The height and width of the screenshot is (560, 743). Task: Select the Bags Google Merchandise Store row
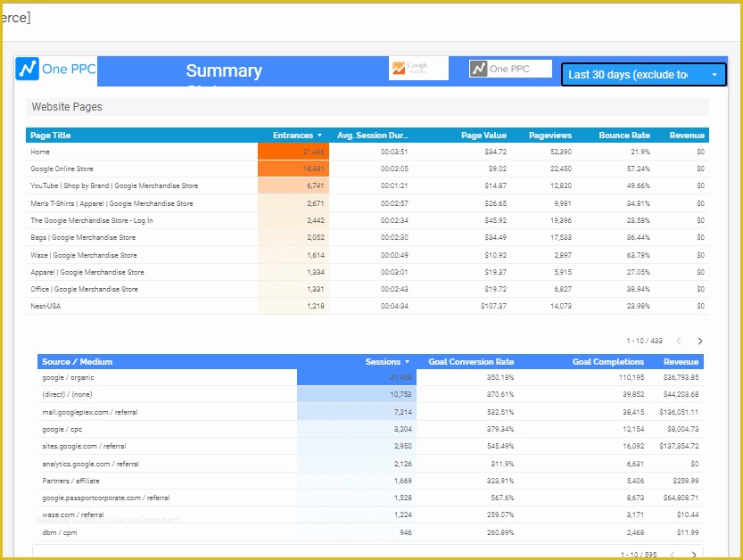(x=367, y=237)
